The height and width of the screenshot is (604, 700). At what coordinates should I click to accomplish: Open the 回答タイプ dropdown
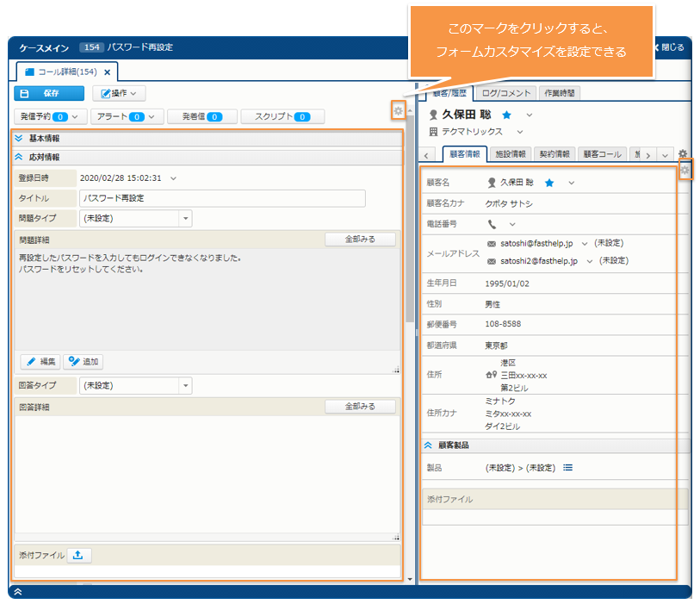[x=185, y=386]
